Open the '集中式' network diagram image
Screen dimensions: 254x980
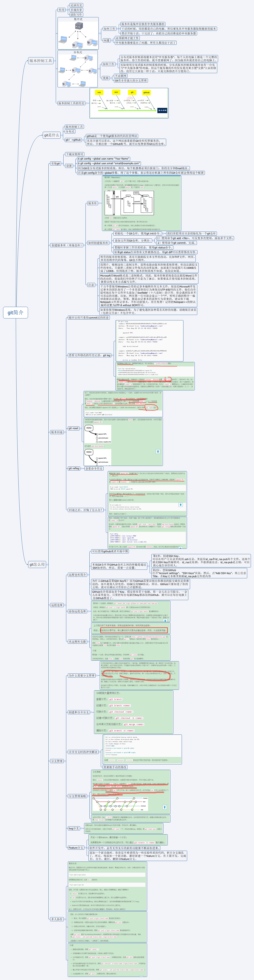[78, 33]
